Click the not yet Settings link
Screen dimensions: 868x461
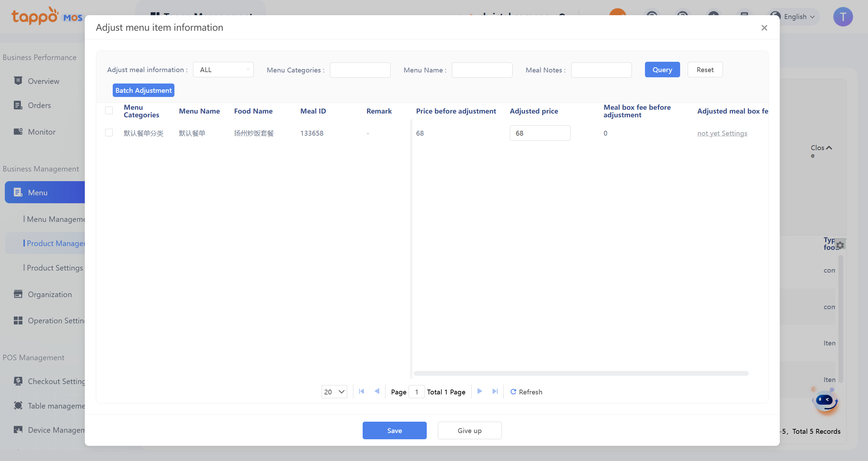722,133
